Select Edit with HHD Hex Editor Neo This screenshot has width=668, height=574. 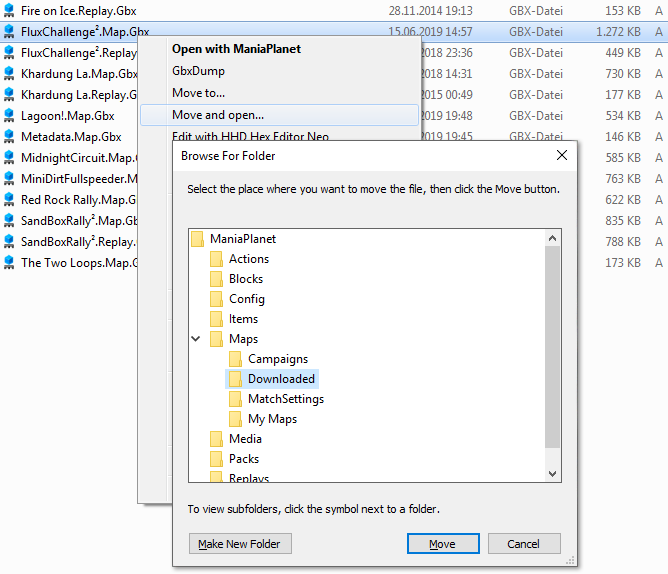(x=250, y=136)
